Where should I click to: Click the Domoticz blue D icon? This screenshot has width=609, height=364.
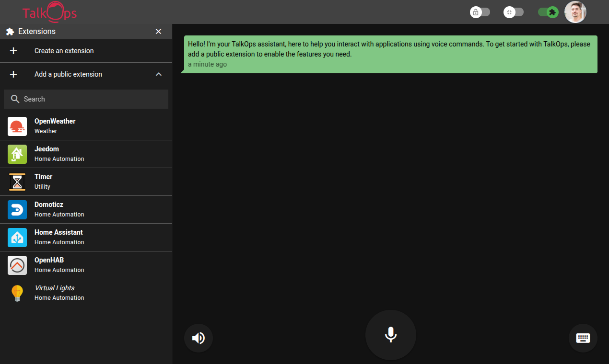point(17,210)
